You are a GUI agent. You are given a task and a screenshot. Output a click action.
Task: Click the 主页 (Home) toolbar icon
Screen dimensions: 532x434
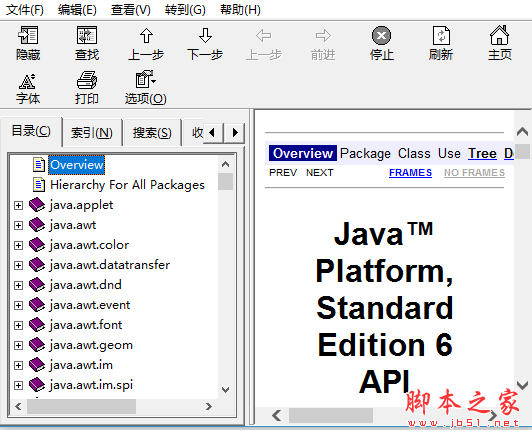point(499,35)
